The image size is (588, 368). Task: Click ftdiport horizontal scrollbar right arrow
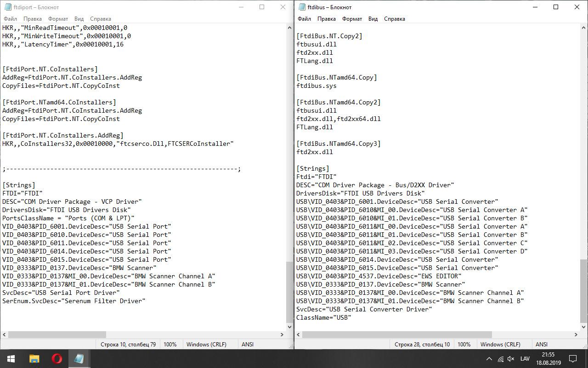[x=282, y=334]
